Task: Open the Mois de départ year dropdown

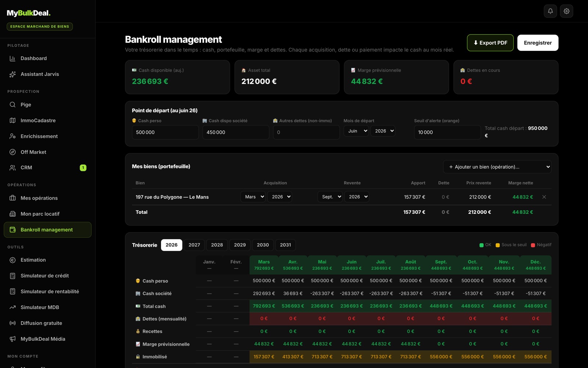Action: pyautogui.click(x=383, y=131)
